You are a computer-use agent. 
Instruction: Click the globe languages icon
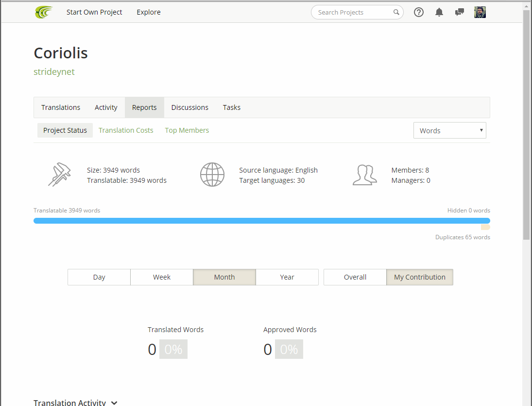coord(212,175)
